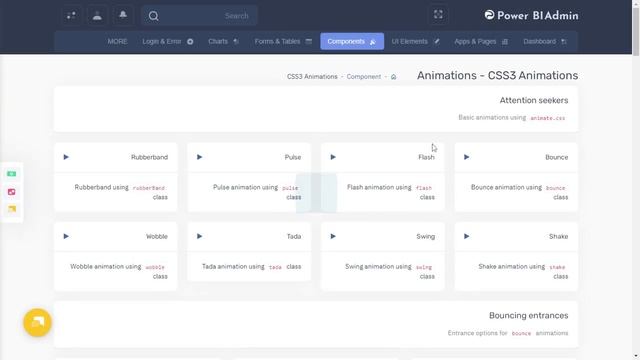Play the Swing animation
Screen dimensions: 640x360
click(333, 236)
